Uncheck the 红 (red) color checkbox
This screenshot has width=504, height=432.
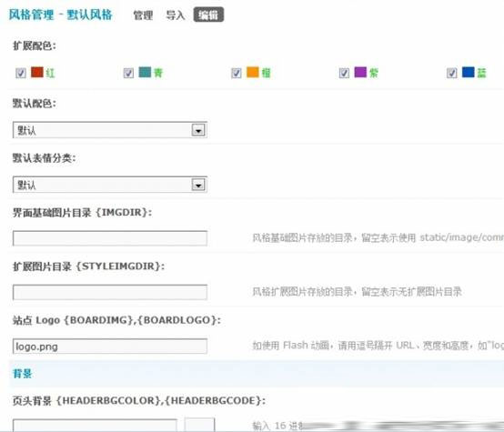tap(21, 73)
